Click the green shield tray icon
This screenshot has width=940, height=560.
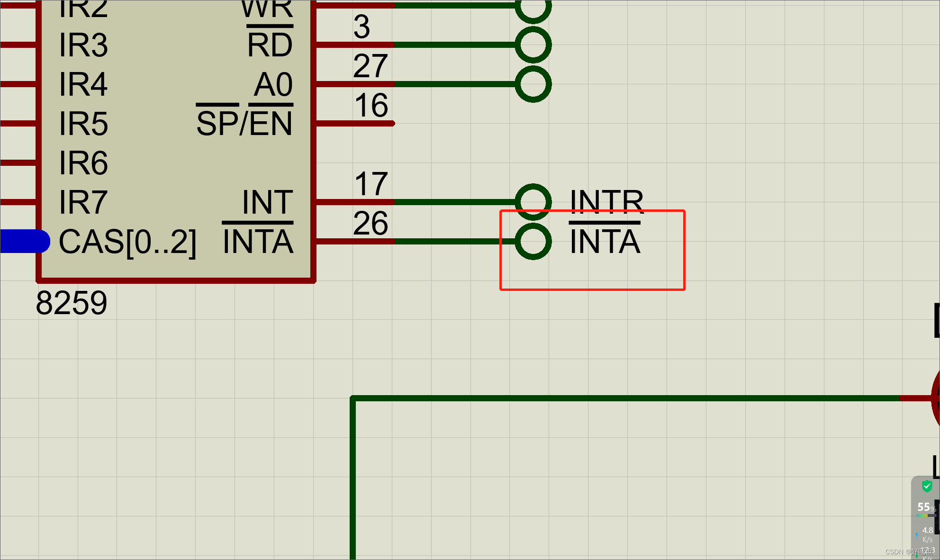[927, 486]
